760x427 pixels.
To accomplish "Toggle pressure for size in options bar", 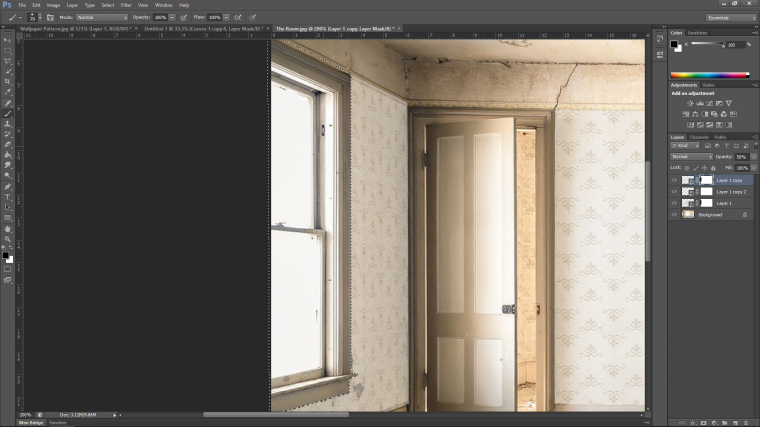I will pyautogui.click(x=253, y=17).
